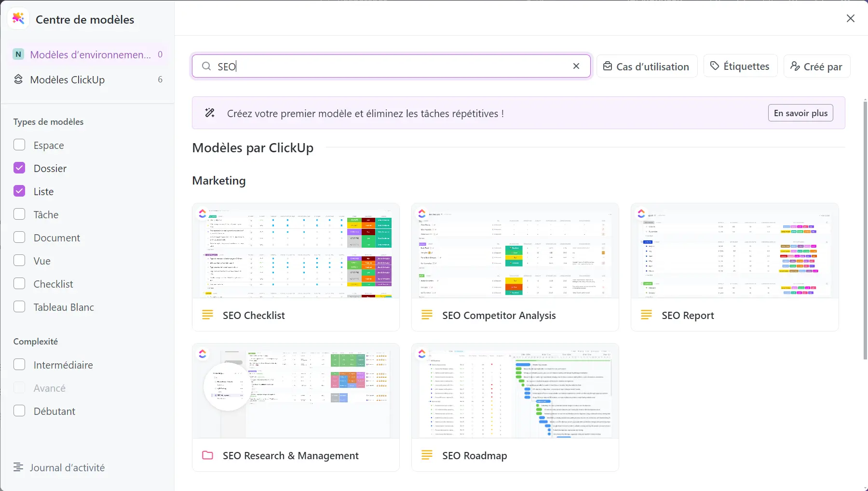Click the ClickUp logo on SEO Checklist thumbnail
The height and width of the screenshot is (491, 868).
[203, 213]
